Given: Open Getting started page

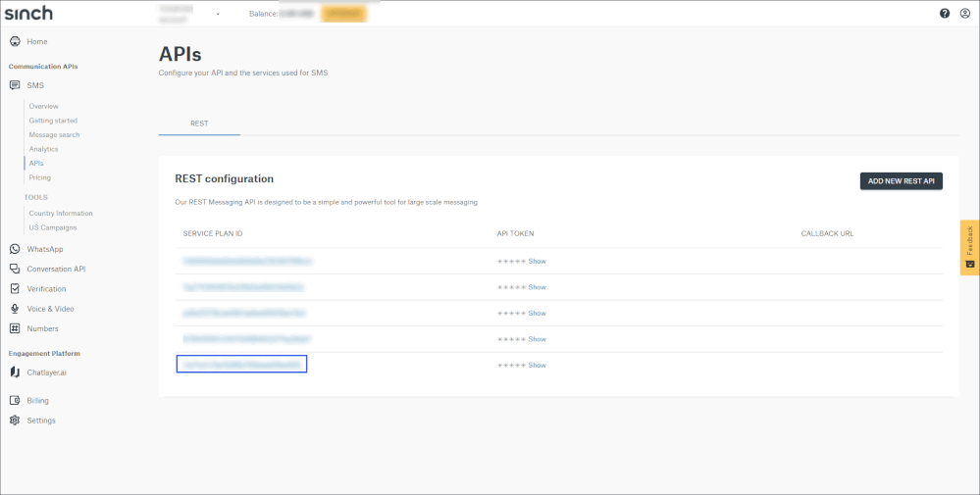Looking at the screenshot, I should click(53, 121).
